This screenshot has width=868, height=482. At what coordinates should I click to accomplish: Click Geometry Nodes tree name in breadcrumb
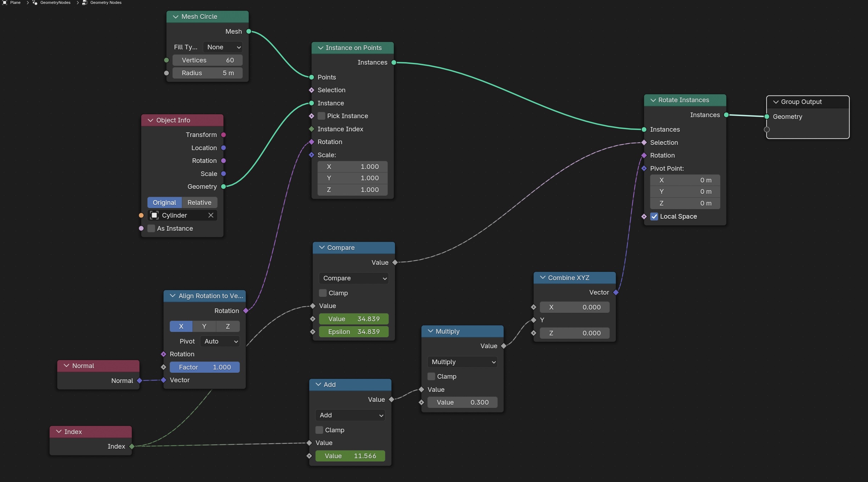click(106, 2)
